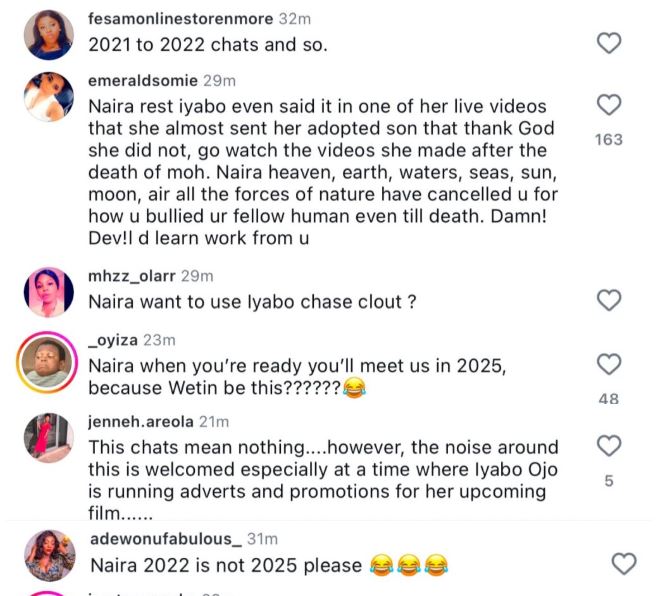
Task: Like fesamonlinestorenmore's comment with the heart
Action: (608, 43)
